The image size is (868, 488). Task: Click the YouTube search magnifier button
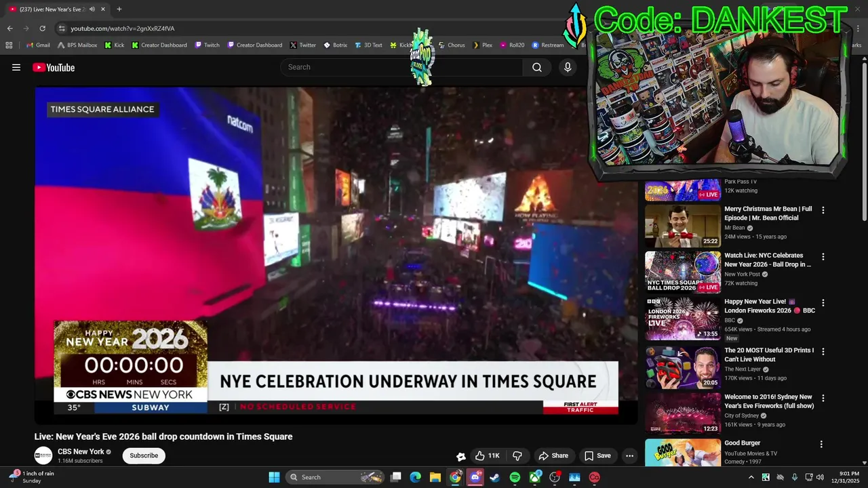537,67
